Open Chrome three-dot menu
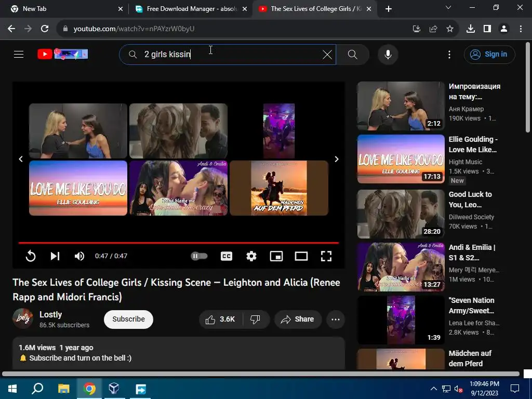Screen dimensions: 532x399 (x=521, y=29)
